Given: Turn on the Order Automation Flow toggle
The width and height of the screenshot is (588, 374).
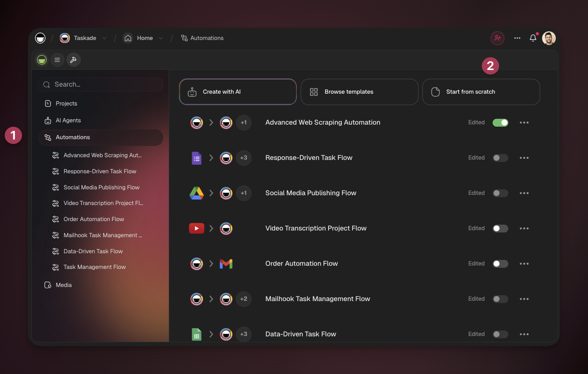Looking at the screenshot, I should [500, 264].
